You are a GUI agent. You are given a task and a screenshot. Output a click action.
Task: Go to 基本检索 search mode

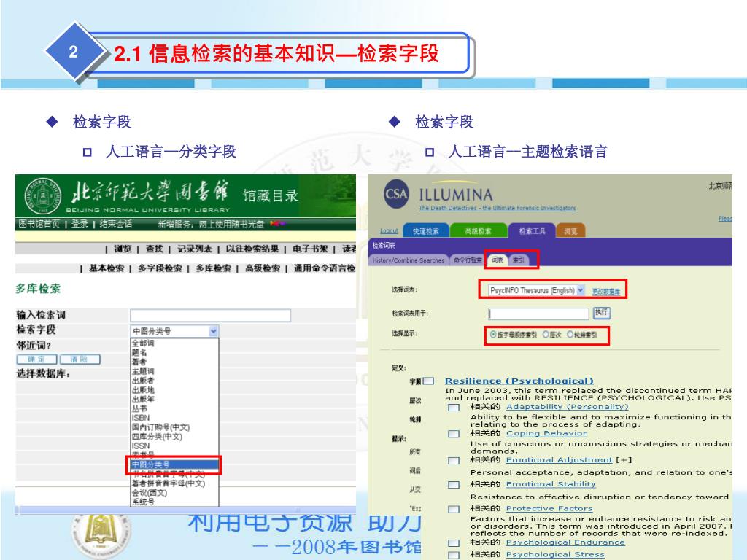click(107, 268)
